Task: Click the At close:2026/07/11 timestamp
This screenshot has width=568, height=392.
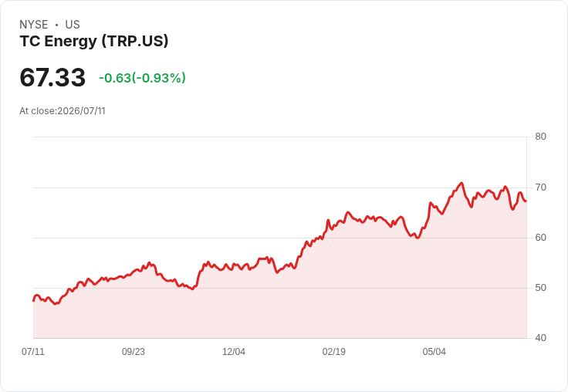Action: point(63,111)
